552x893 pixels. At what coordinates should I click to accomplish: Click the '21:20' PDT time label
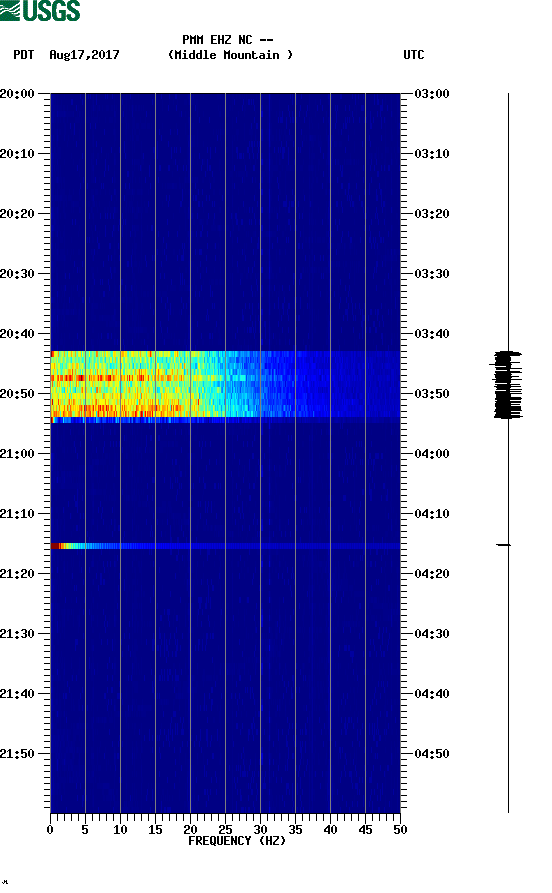(17, 574)
